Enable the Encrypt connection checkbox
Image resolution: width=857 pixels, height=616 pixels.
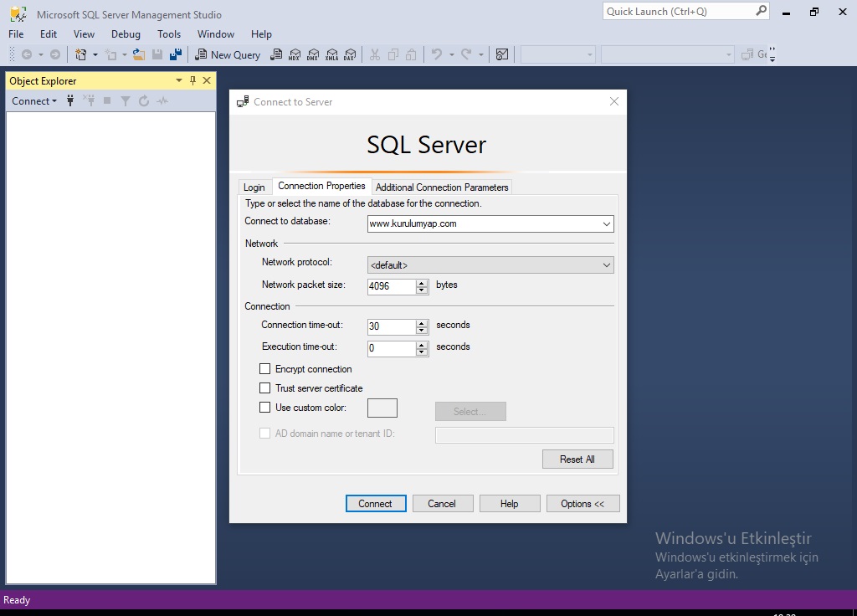click(265, 368)
